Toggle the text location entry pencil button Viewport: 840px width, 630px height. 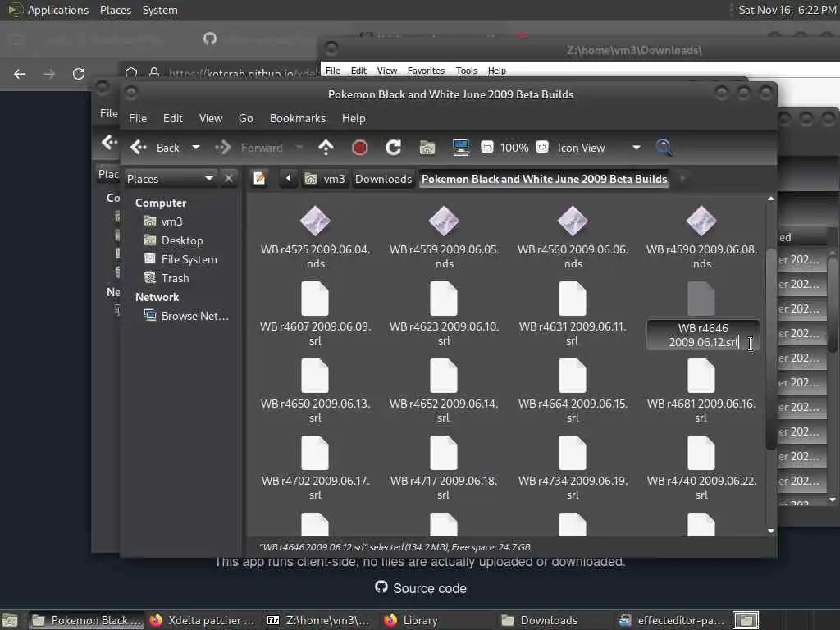(x=260, y=178)
